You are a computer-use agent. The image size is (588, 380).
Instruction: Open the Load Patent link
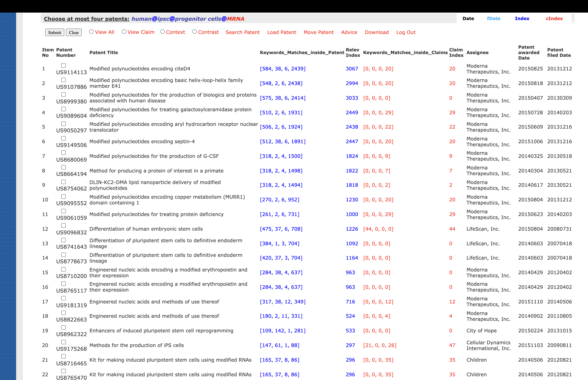tap(282, 32)
